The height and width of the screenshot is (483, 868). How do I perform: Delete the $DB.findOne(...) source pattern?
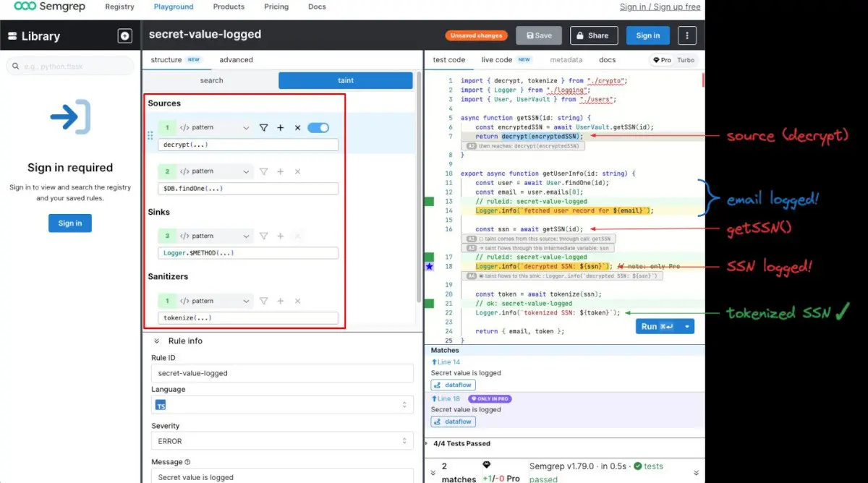click(x=297, y=171)
